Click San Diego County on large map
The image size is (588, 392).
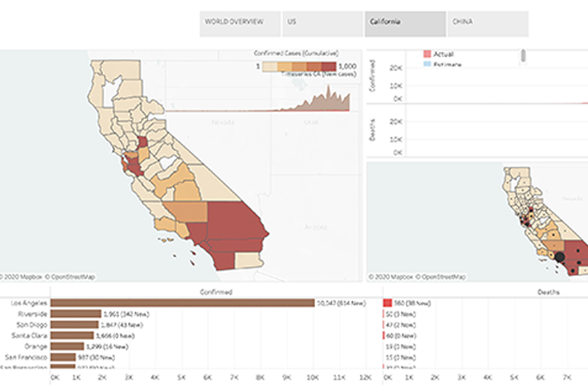point(224,261)
